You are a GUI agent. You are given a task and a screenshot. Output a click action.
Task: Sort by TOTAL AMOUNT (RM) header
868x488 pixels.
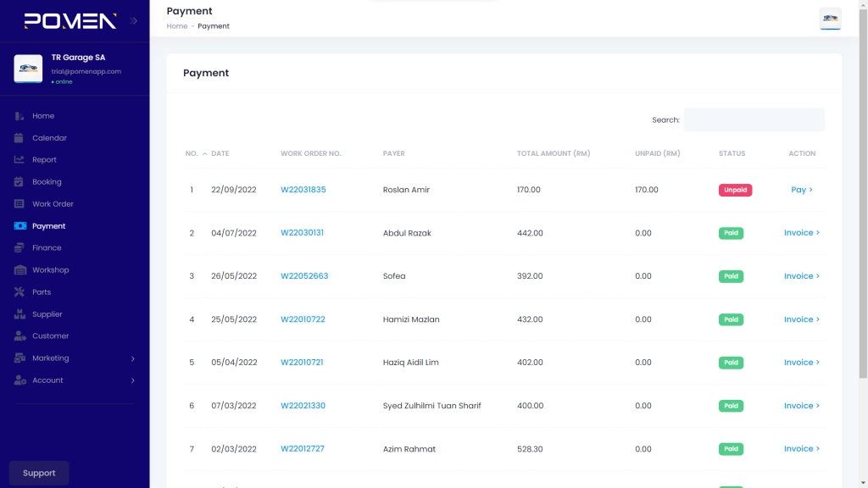coord(554,154)
